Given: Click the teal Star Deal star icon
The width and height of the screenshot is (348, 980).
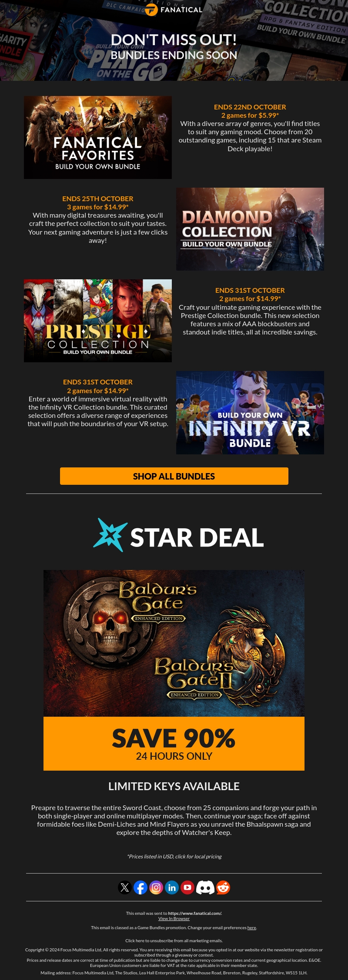Looking at the screenshot, I should point(110,535).
